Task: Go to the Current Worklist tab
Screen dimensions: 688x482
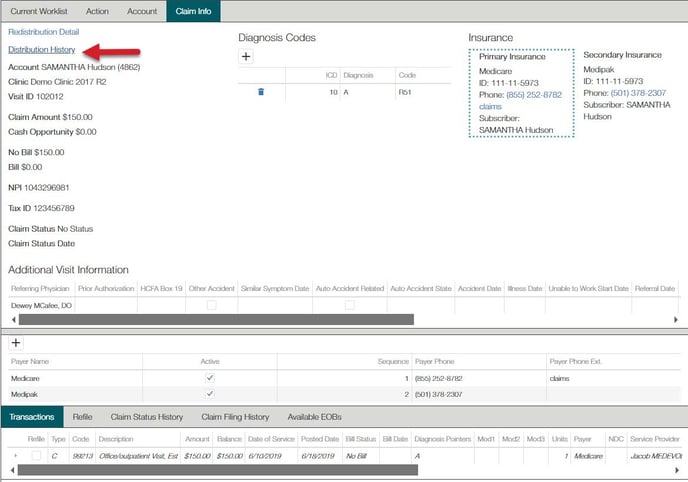Action: point(41,11)
